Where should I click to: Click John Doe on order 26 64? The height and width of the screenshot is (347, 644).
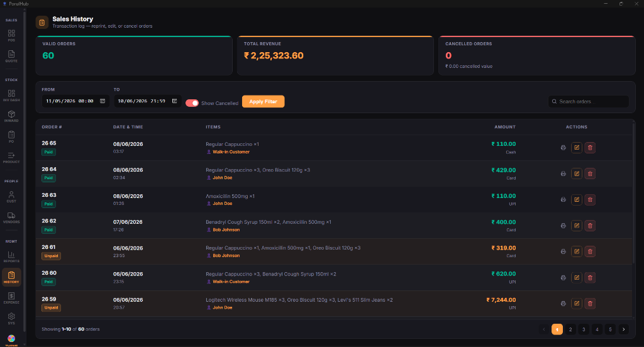pos(222,178)
